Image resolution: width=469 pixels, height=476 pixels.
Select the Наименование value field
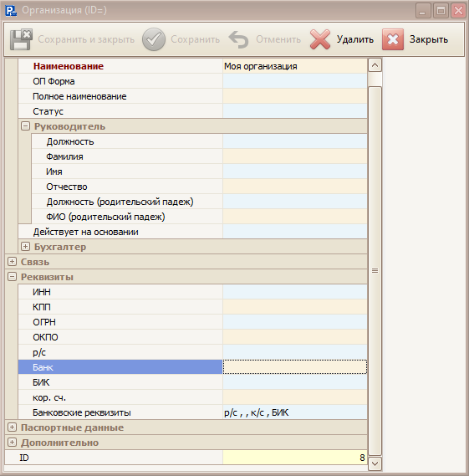(x=295, y=66)
